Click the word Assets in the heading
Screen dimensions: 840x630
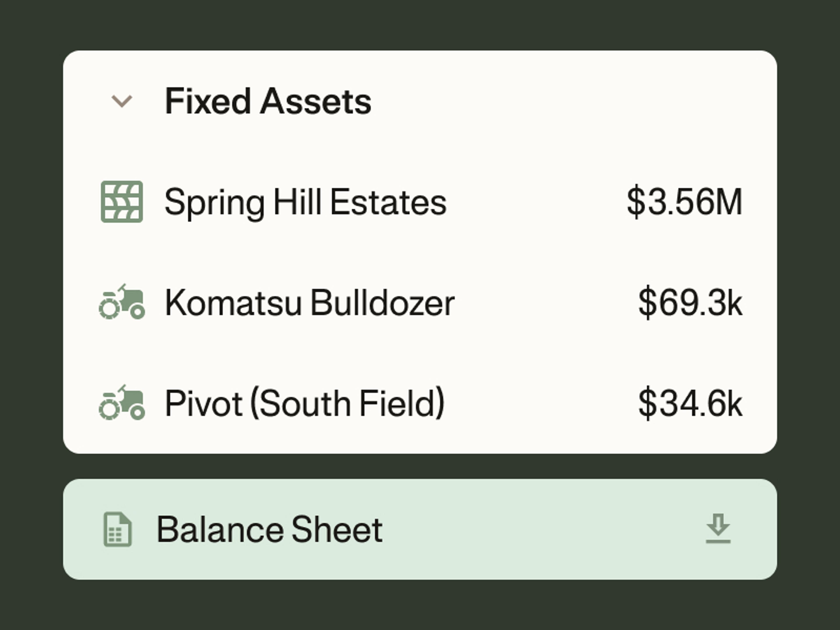click(x=316, y=101)
